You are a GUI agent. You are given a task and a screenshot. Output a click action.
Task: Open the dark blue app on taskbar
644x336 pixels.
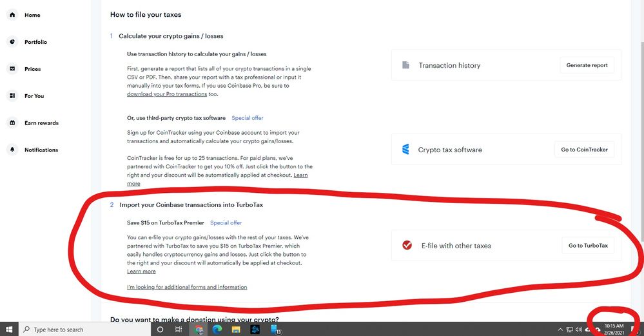[255, 330]
